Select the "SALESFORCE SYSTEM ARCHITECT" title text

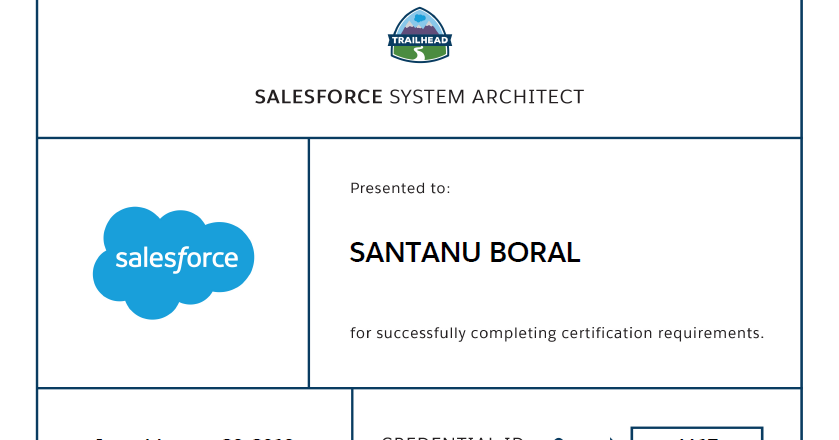click(420, 97)
